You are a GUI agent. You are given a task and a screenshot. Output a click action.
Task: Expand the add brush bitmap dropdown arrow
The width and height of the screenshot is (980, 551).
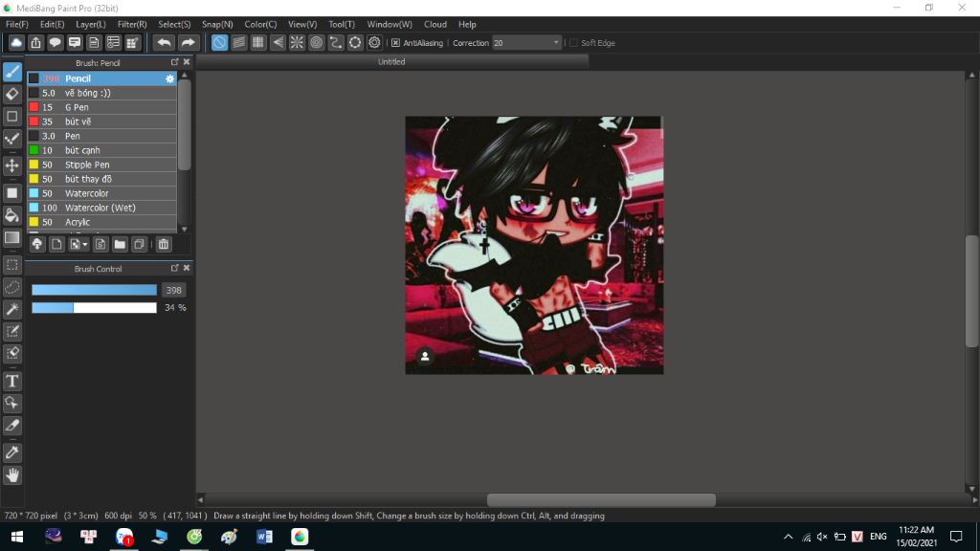(85, 244)
